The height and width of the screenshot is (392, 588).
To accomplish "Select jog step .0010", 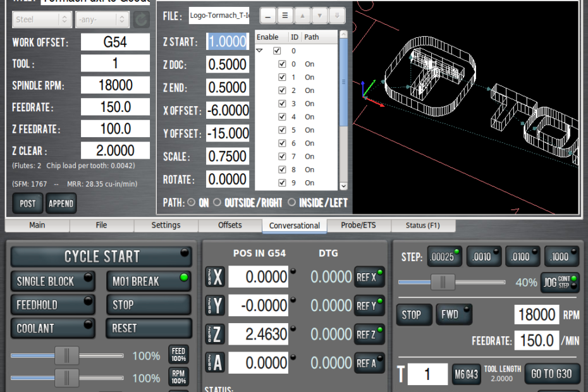I will tap(484, 257).
